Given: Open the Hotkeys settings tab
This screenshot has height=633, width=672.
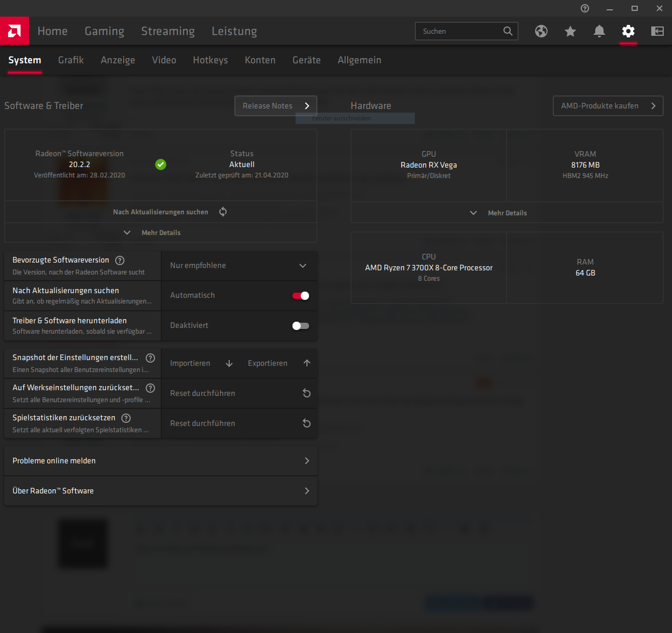Looking at the screenshot, I should point(211,60).
